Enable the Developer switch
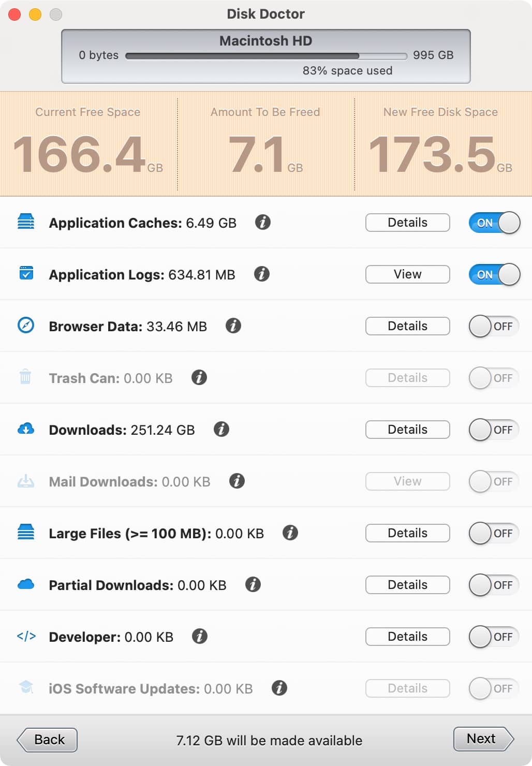This screenshot has width=532, height=766. click(494, 637)
